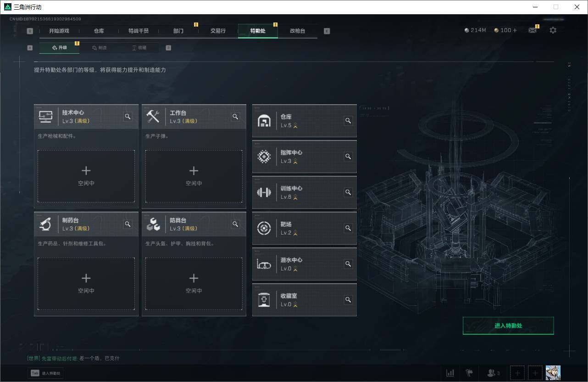
Task: Click the Tab 进入特勤处 shortcut hint
Action: (46, 373)
